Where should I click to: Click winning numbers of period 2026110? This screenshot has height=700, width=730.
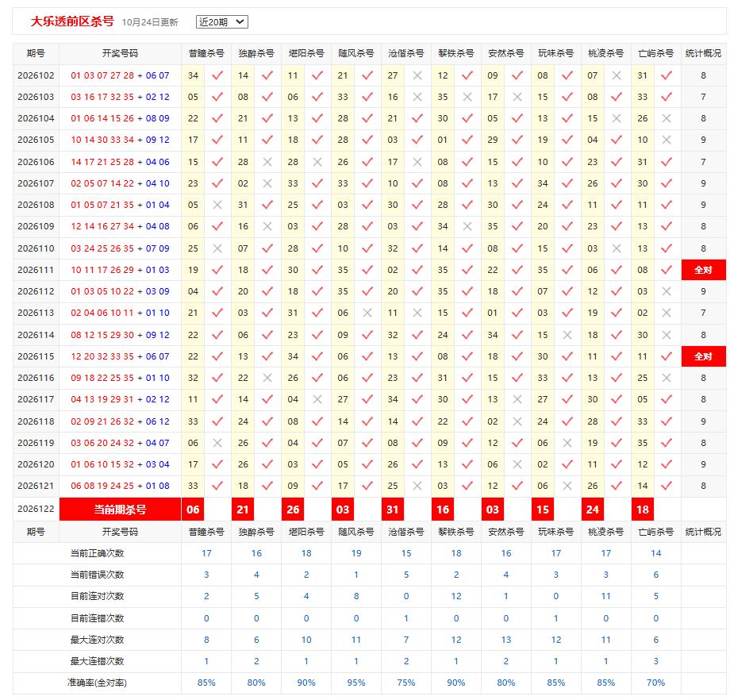tap(120, 248)
